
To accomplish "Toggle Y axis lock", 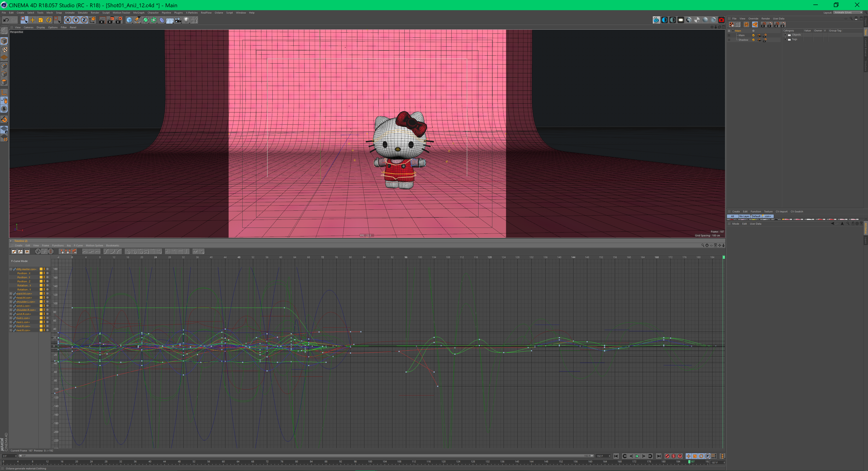I will pyautogui.click(x=76, y=20).
